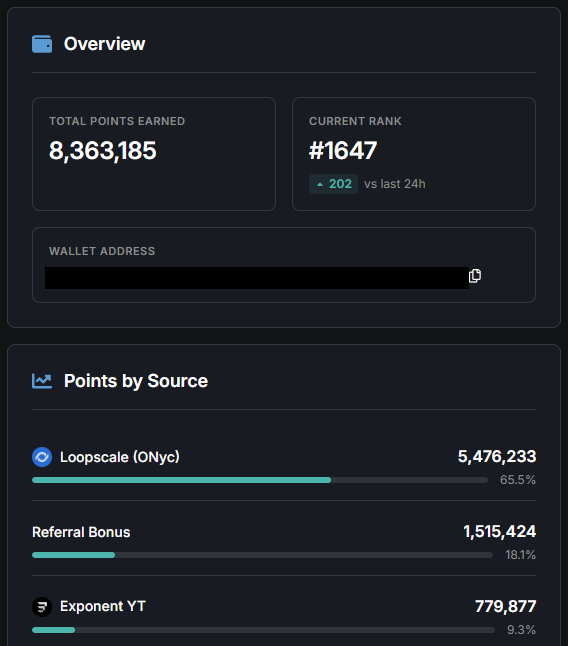This screenshot has height=646, width=568.
Task: Click the Exponent YT source name
Action: (x=103, y=606)
